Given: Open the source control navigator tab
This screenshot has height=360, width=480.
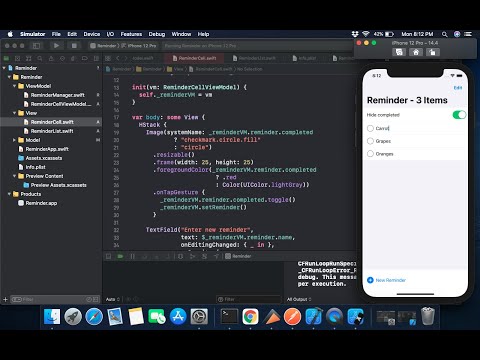Looking at the screenshot, I should 17,58.
